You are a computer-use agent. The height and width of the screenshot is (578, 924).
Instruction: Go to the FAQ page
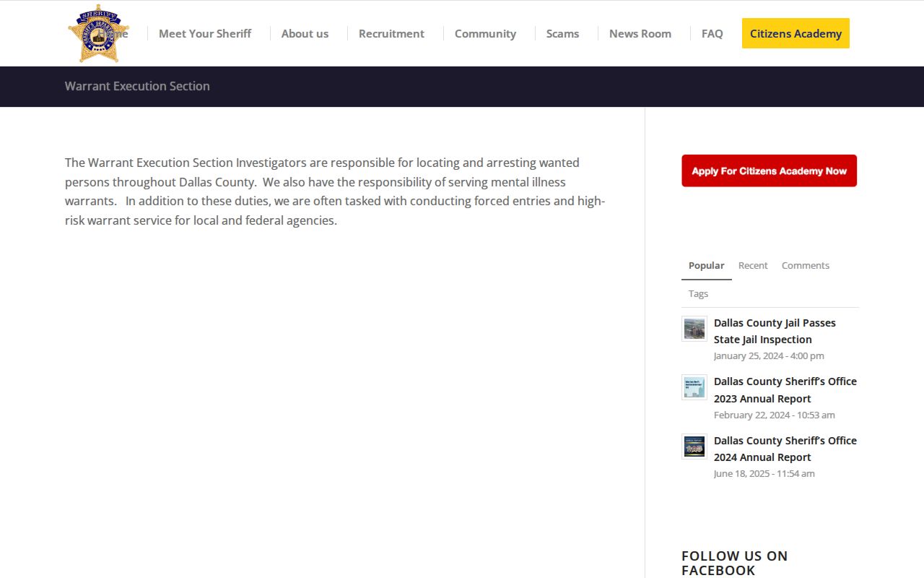[712, 33]
